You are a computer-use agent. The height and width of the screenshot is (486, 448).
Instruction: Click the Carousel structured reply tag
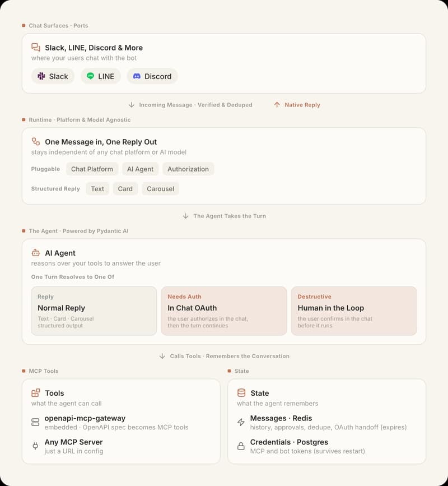click(x=160, y=188)
